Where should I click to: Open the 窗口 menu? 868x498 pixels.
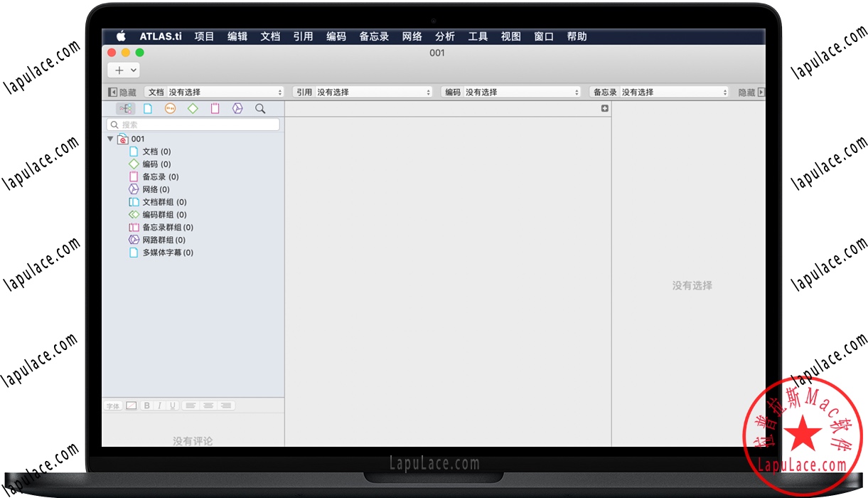544,36
